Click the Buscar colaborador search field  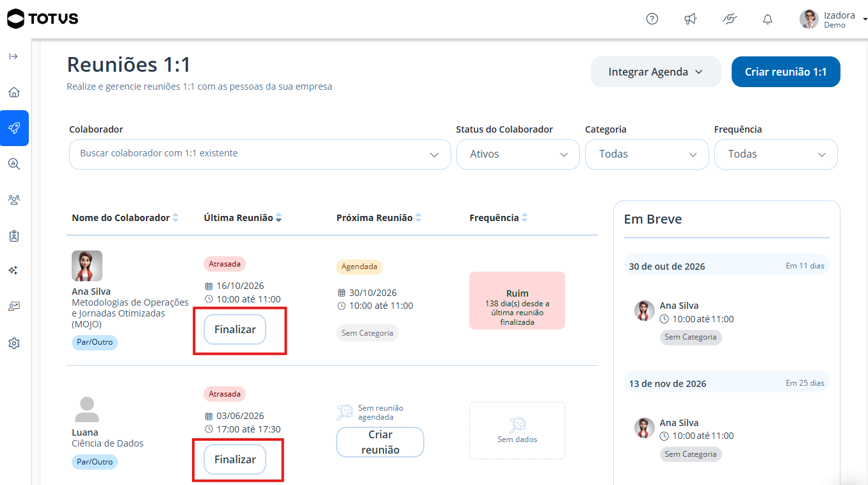coord(260,154)
